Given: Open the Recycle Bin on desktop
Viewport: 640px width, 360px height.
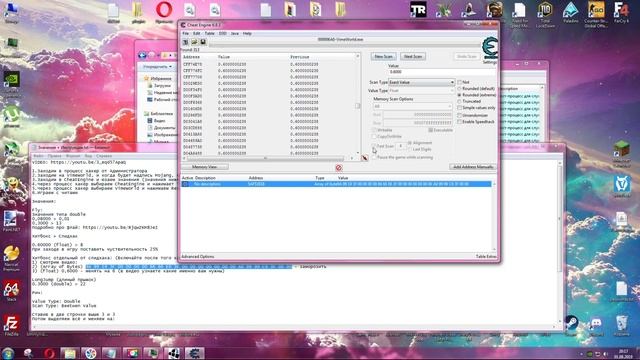Looking at the screenshot, I should 621,325.
